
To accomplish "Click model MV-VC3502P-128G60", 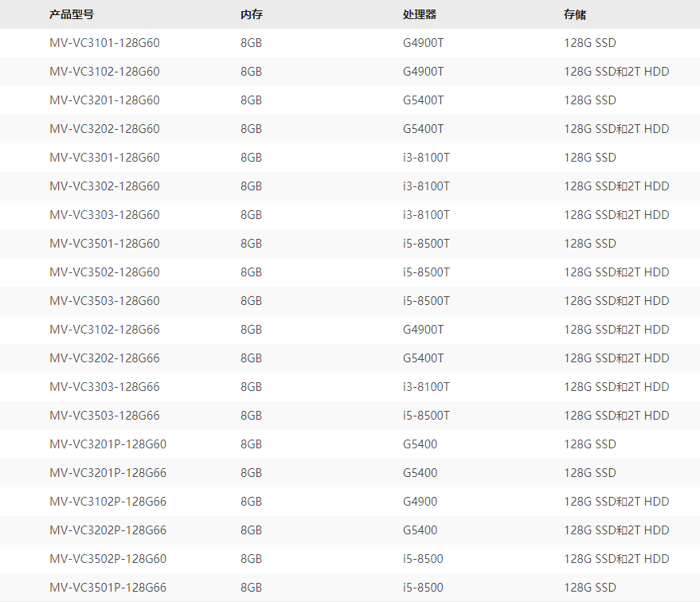I will pos(108,559).
